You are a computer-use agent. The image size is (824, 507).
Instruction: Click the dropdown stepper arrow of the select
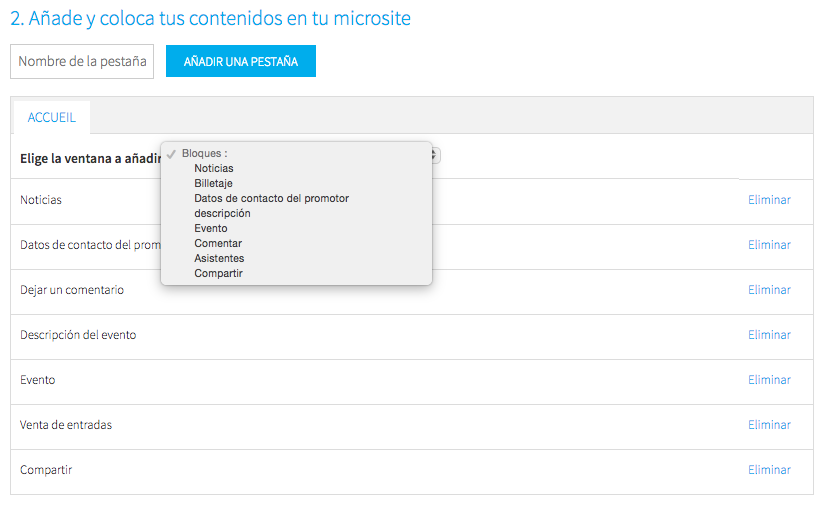(436, 155)
